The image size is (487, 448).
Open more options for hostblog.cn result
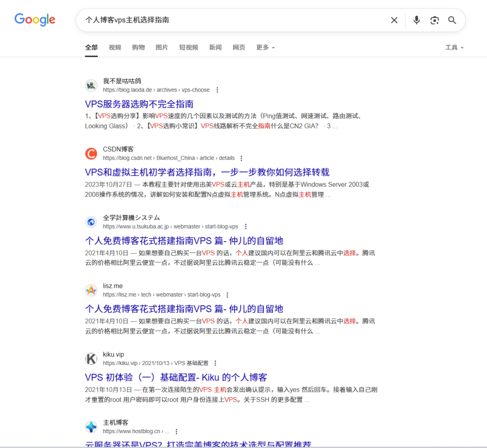[x=176, y=431]
